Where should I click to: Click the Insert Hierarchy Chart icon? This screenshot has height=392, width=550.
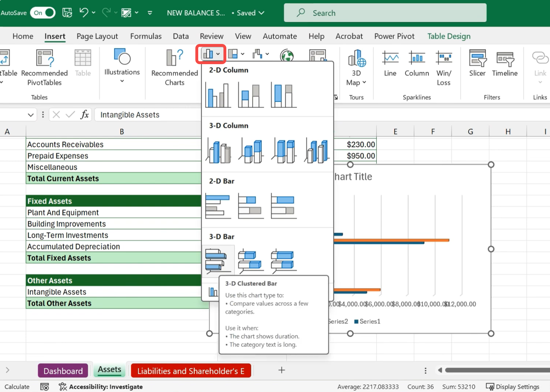click(x=233, y=54)
